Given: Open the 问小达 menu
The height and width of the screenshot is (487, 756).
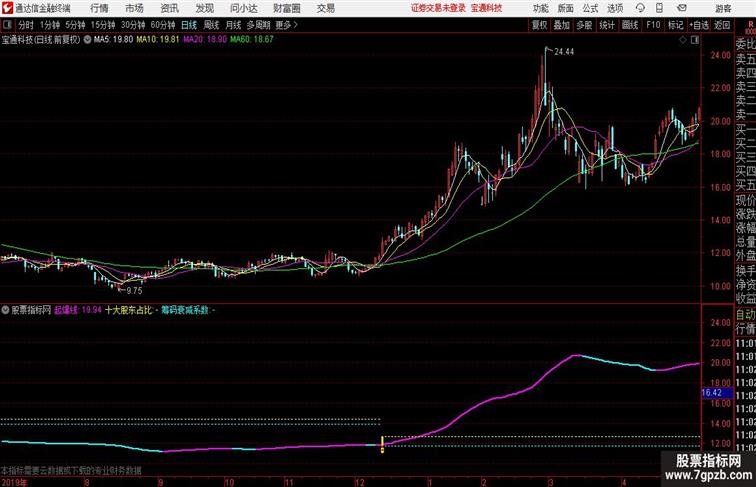Looking at the screenshot, I should click(243, 8).
